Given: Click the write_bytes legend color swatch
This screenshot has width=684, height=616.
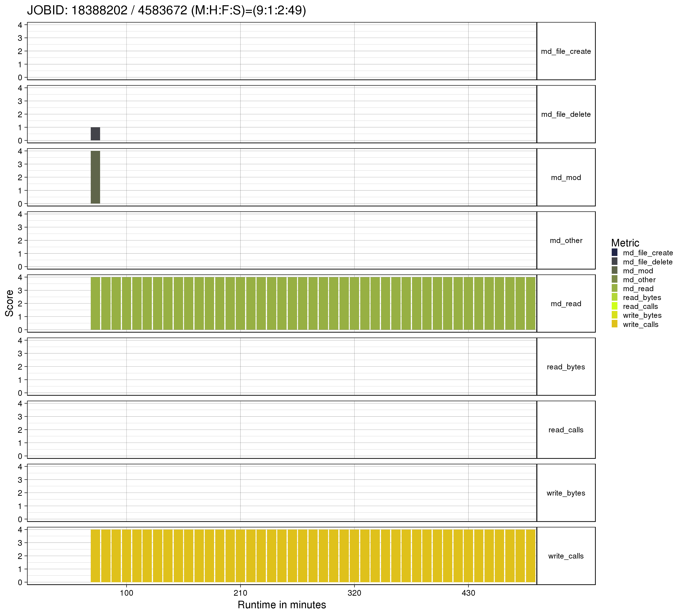Looking at the screenshot, I should pos(614,315).
